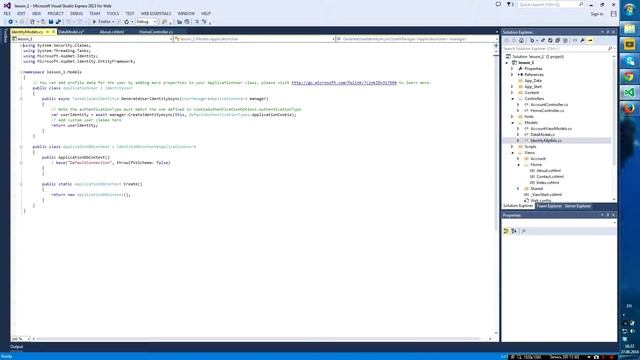Viewport: 640px width, 360px height.
Task: Pin the IdentityModels.cs tab
Action: pyautogui.click(x=47, y=32)
